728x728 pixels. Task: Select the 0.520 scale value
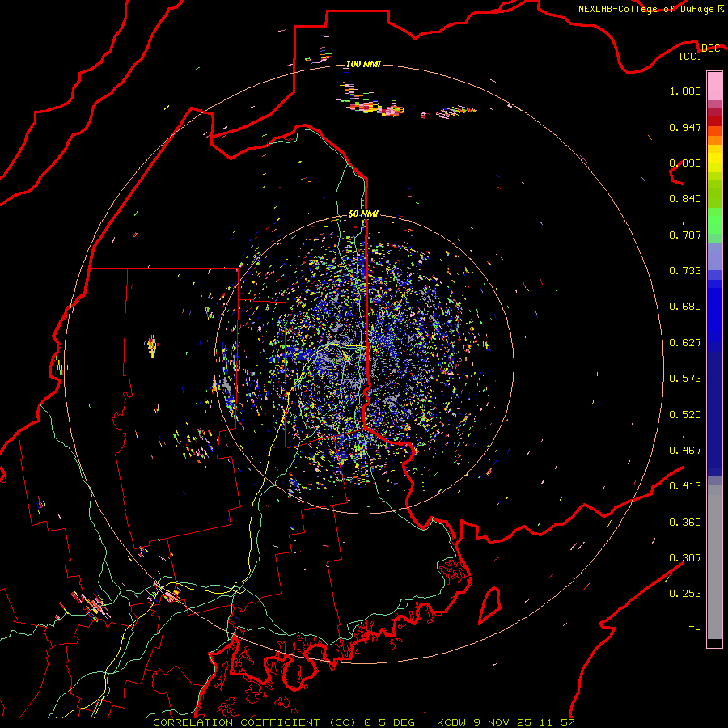685,415
